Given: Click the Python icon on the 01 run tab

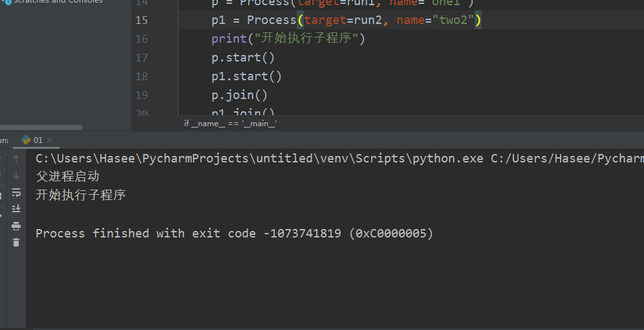Looking at the screenshot, I should 26,140.
